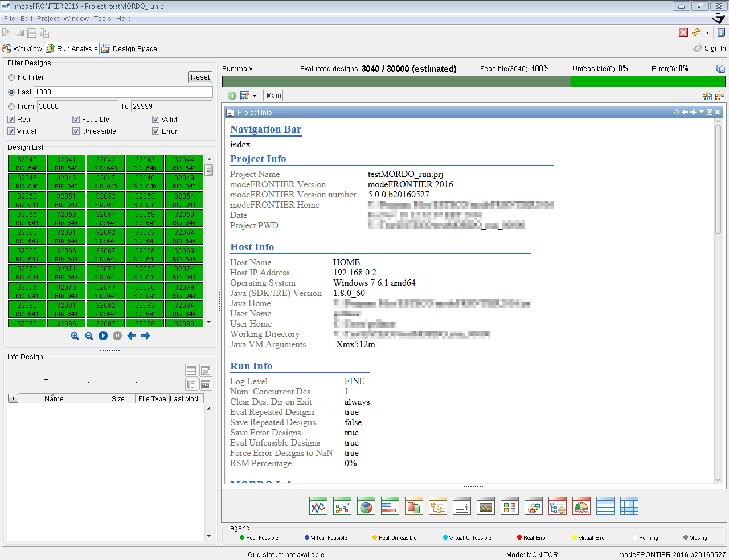
Task: Click the Info Design table view icon
Action: (x=191, y=370)
